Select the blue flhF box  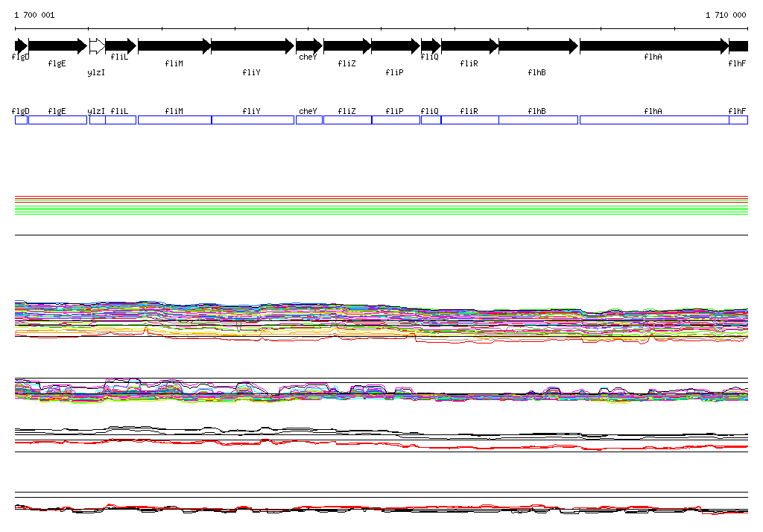click(738, 120)
